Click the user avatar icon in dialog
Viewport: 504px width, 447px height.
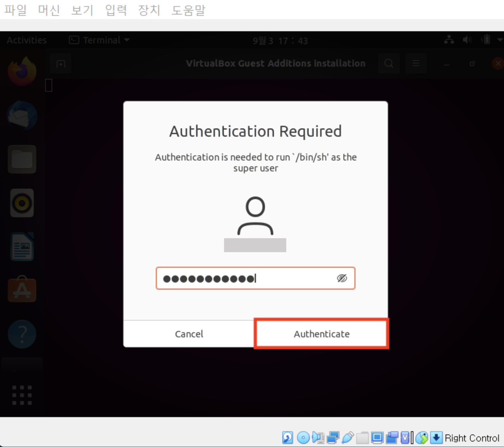255,216
